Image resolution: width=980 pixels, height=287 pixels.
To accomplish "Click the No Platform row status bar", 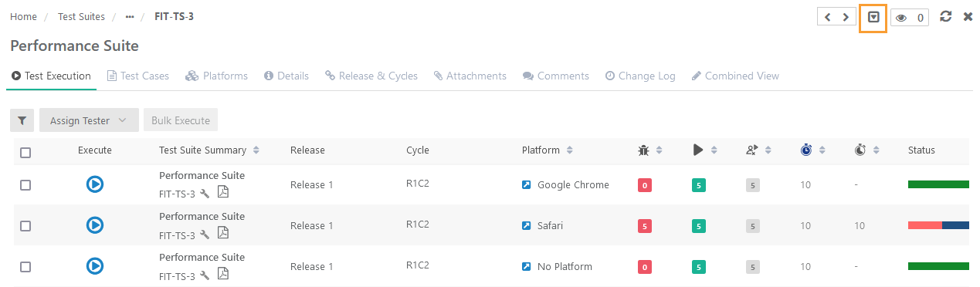I will coord(938,266).
